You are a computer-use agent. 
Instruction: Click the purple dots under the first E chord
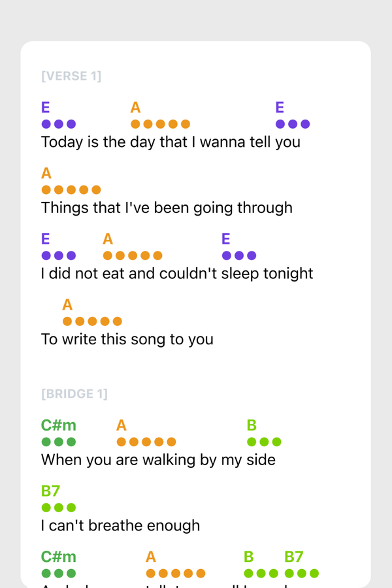pos(59,124)
